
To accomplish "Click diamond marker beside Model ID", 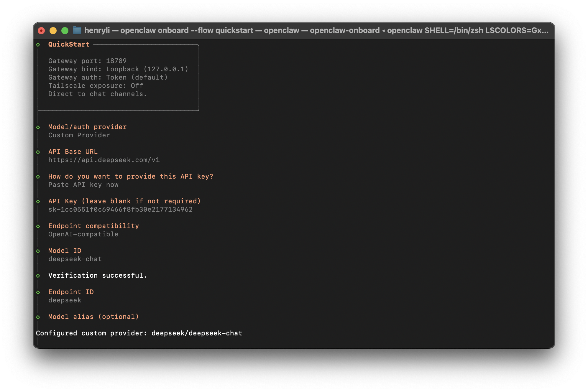I will click(x=38, y=251).
